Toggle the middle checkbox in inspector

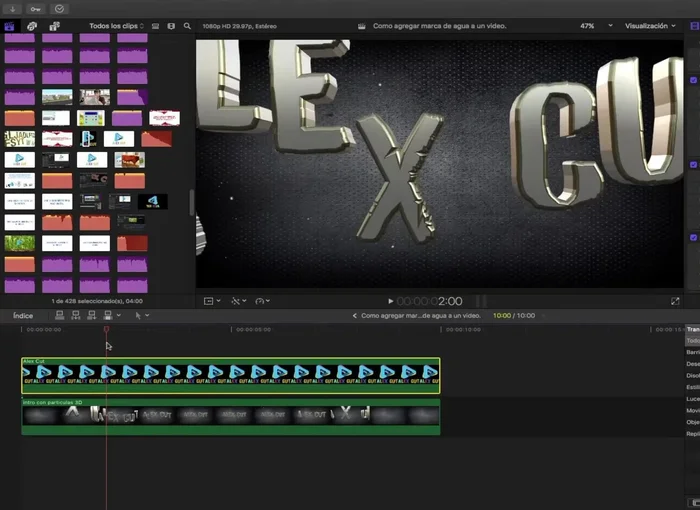(694, 164)
